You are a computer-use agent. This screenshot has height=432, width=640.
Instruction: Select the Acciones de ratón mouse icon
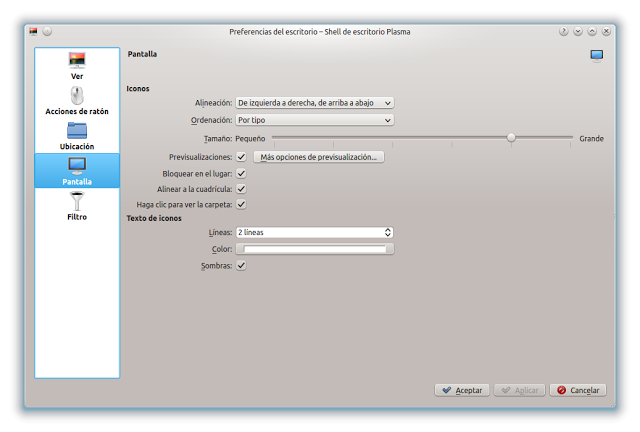(77, 96)
